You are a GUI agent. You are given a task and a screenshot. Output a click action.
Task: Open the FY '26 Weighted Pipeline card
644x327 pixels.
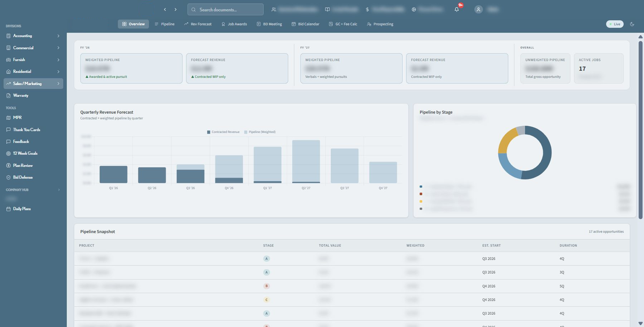point(131,68)
